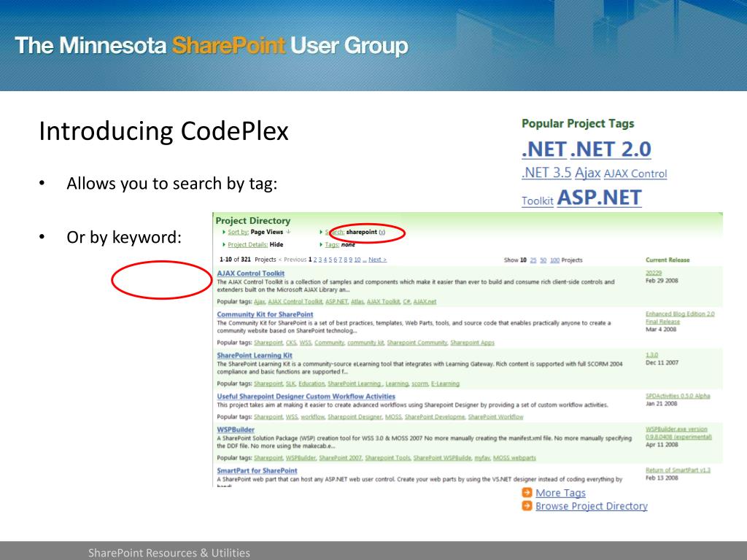Click the 'Project Directory' heading
This screenshot has height=560, width=747.
coord(253,220)
